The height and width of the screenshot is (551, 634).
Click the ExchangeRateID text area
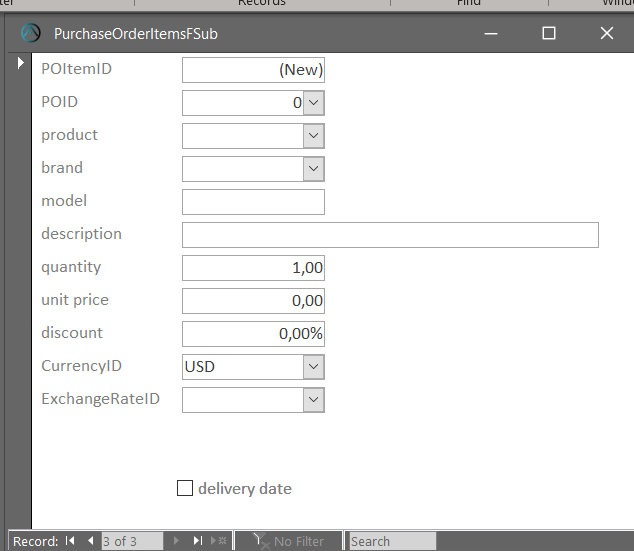pyautogui.click(x=243, y=400)
